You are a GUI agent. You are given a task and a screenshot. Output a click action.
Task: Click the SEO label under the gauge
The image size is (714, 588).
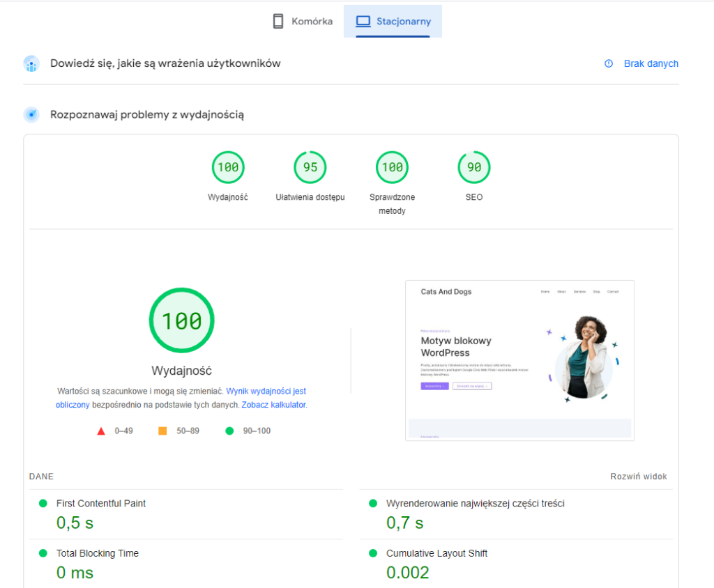tap(474, 198)
